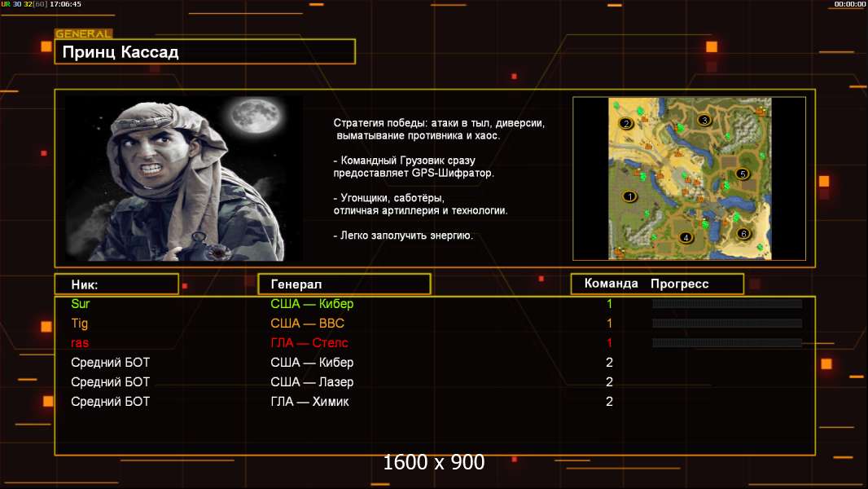Viewport: 868px width, 489px height.
Task: Select the 'Средний БОТ' with США — Кибер
Action: tap(110, 362)
